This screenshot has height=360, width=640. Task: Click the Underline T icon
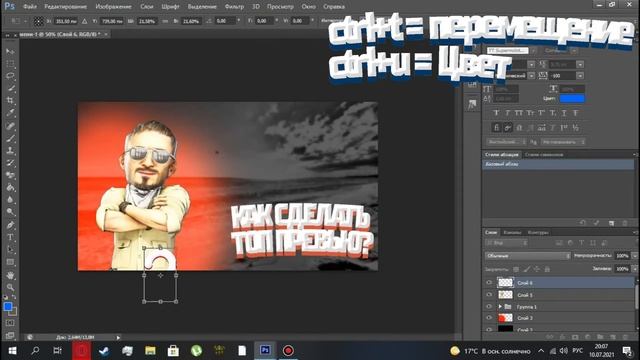[x=564, y=113]
